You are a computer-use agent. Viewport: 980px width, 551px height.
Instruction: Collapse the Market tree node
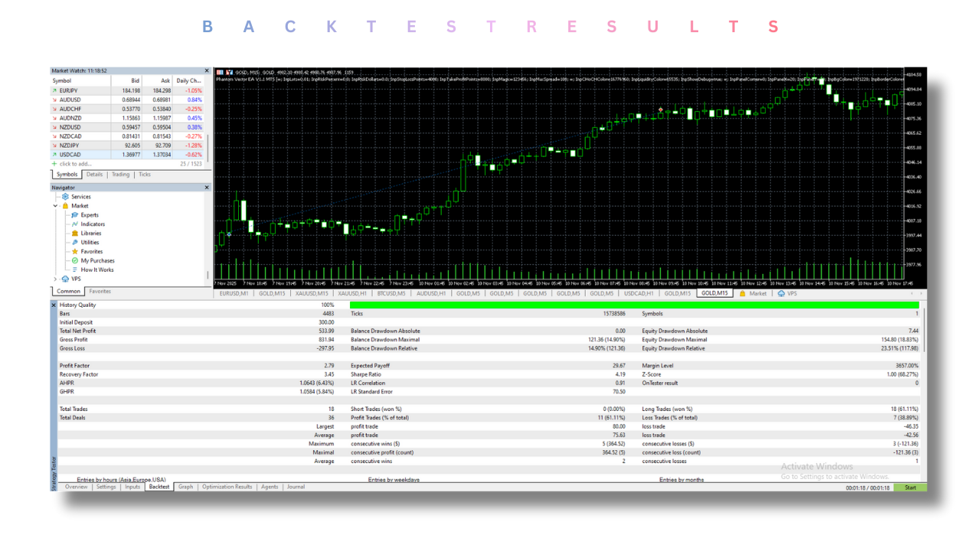(55, 206)
